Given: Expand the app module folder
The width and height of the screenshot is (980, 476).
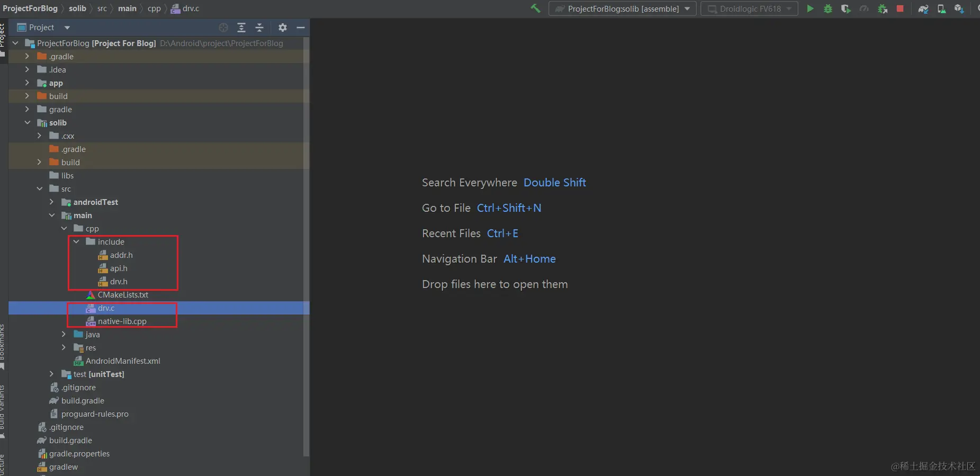Looking at the screenshot, I should coord(27,83).
